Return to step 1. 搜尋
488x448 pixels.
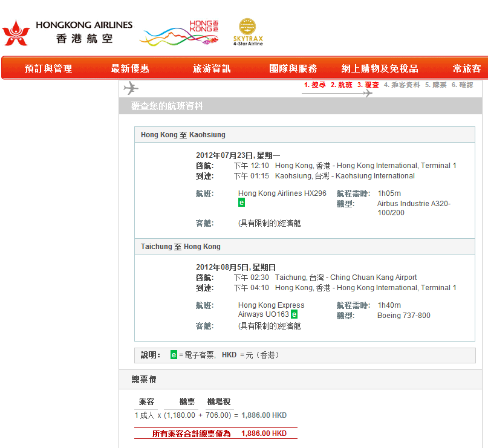(x=314, y=85)
